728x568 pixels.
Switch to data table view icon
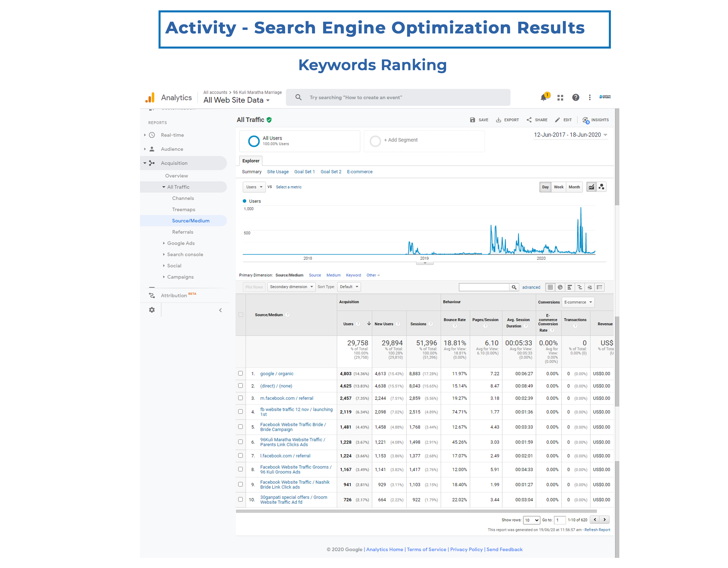[550, 287]
